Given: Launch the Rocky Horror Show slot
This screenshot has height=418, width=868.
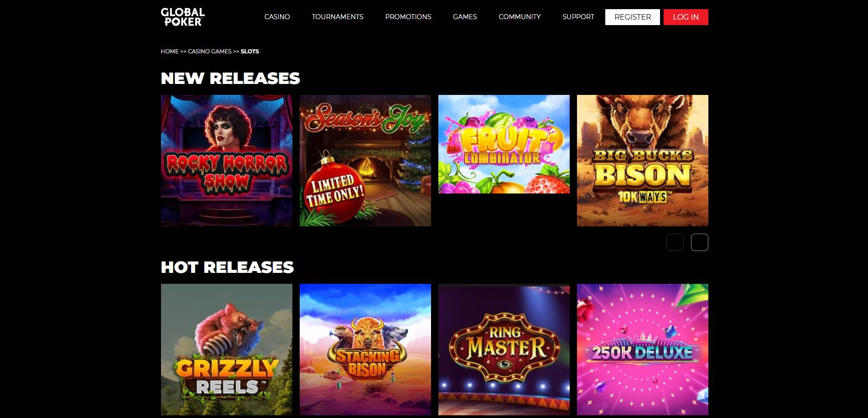Looking at the screenshot, I should click(x=227, y=161).
